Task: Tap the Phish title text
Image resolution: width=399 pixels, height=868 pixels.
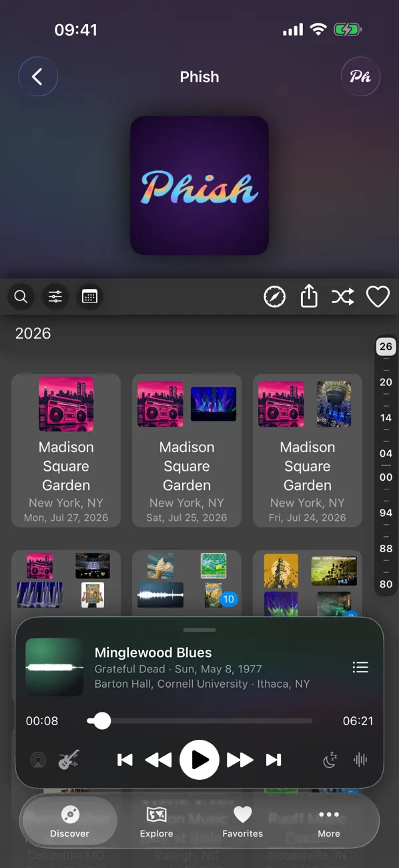Action: (199, 77)
